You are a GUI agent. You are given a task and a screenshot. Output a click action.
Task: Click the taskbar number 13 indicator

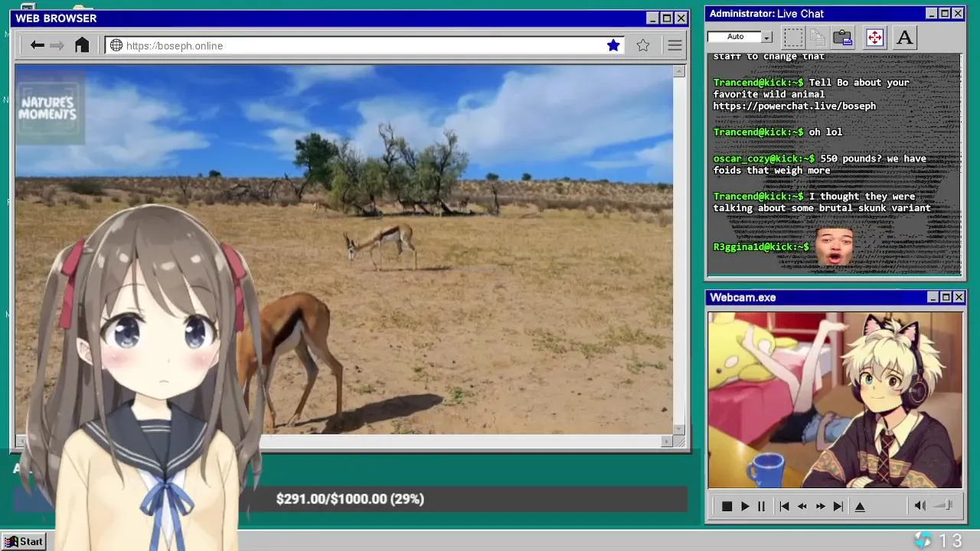point(950,541)
